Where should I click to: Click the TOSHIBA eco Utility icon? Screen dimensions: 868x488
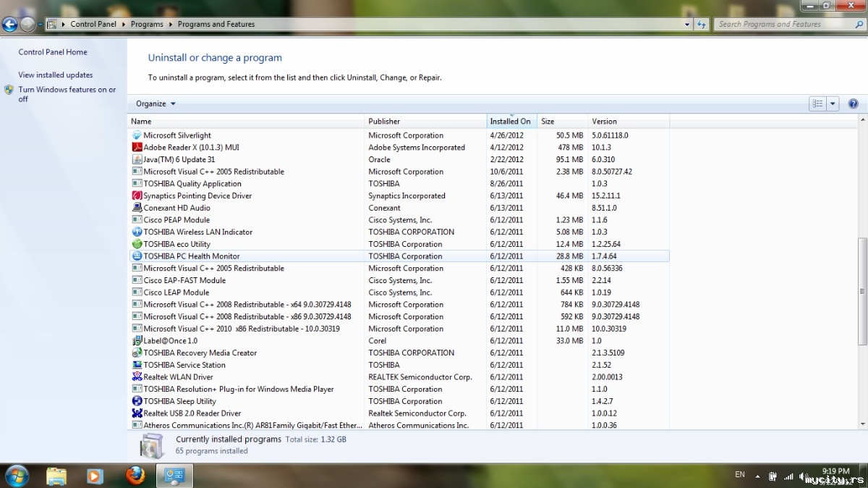click(x=137, y=244)
